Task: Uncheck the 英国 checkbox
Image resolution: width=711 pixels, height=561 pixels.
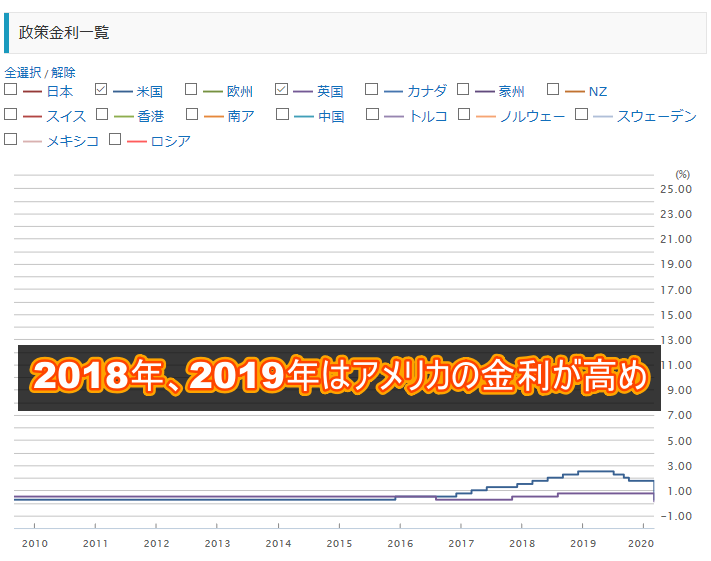Action: (281, 89)
